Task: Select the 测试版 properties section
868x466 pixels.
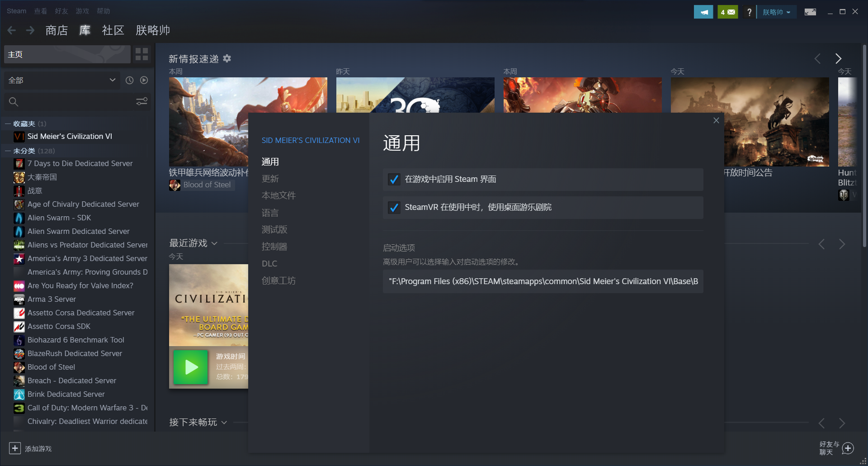Action: [274, 229]
